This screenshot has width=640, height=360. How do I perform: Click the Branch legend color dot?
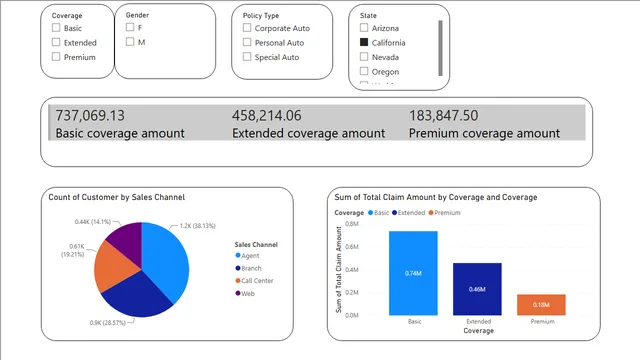(238, 268)
